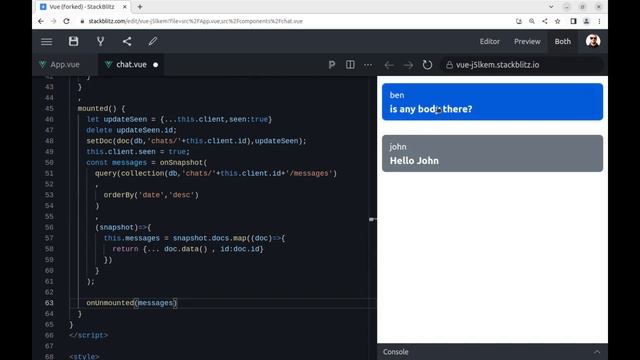Open the editor's more actions ellipsis

[x=368, y=64]
